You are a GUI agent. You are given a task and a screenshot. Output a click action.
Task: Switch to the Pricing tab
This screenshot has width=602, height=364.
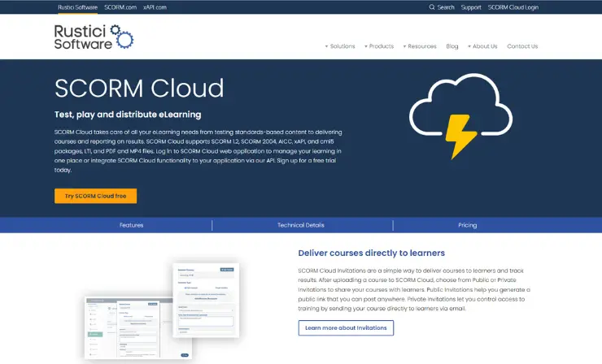pos(467,225)
